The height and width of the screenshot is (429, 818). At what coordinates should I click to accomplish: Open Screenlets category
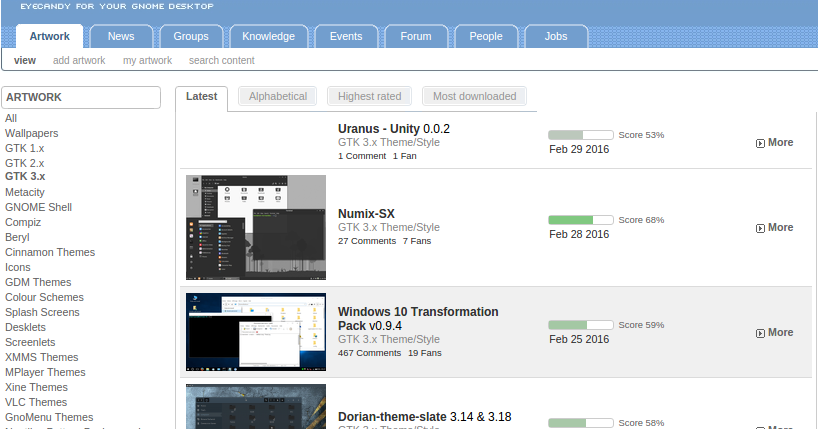(x=30, y=342)
